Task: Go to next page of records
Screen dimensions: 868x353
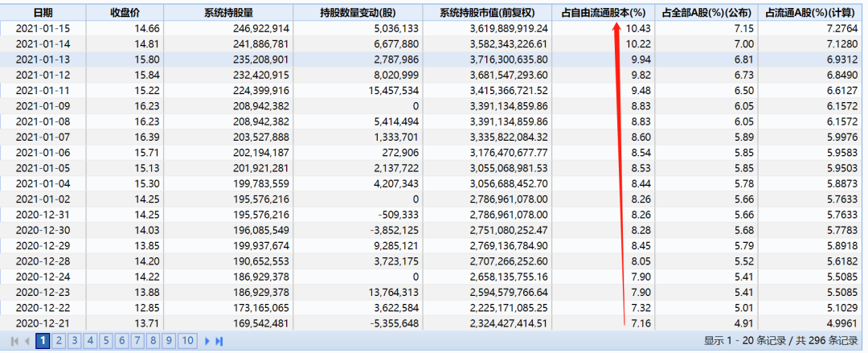Action: [x=207, y=341]
